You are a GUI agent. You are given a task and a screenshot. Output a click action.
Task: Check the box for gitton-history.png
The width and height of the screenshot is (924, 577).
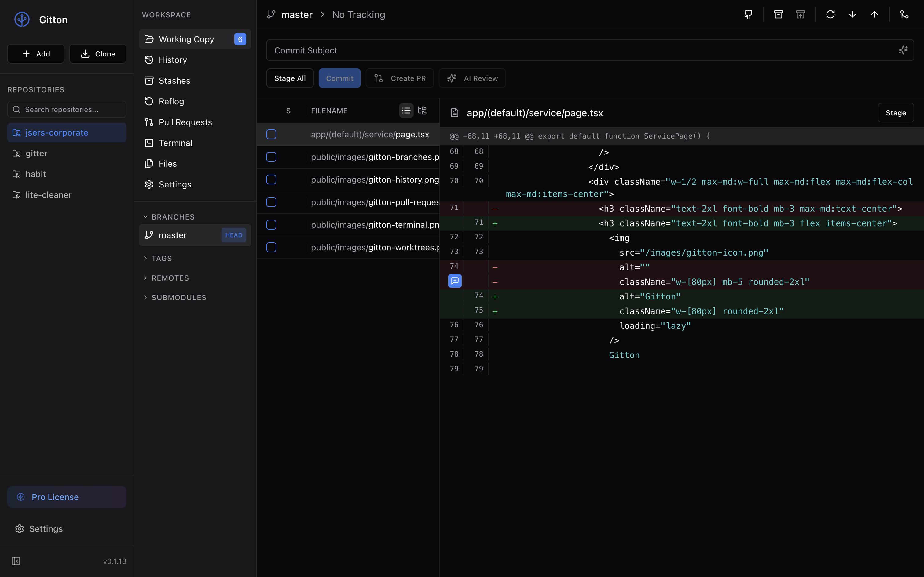click(x=271, y=180)
